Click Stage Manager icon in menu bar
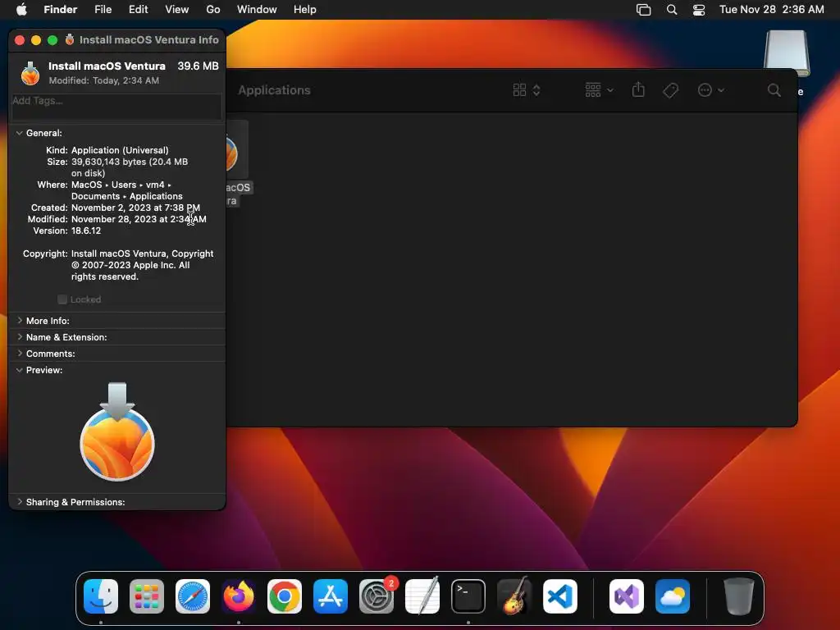 [643, 10]
